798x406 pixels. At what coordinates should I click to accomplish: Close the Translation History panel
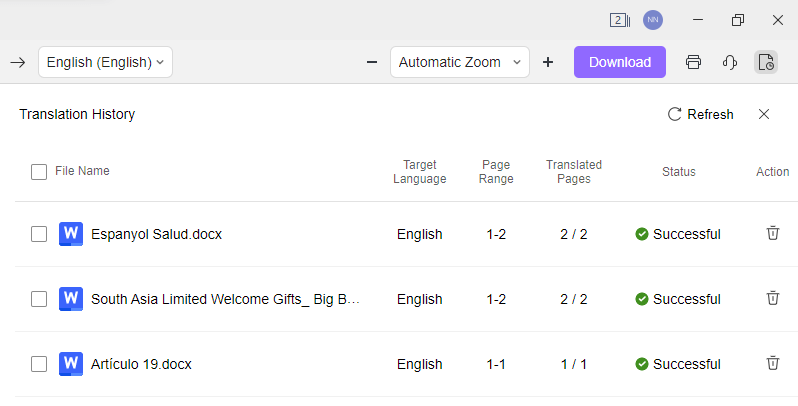point(763,114)
